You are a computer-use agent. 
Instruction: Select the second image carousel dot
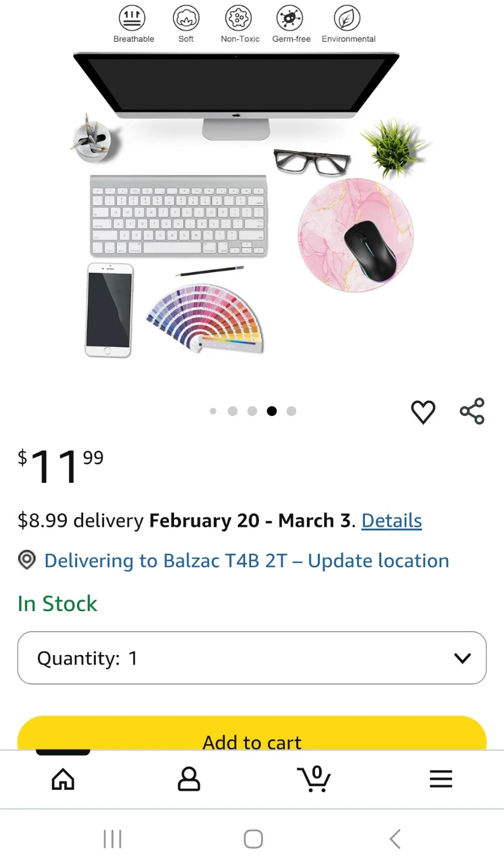point(232,411)
